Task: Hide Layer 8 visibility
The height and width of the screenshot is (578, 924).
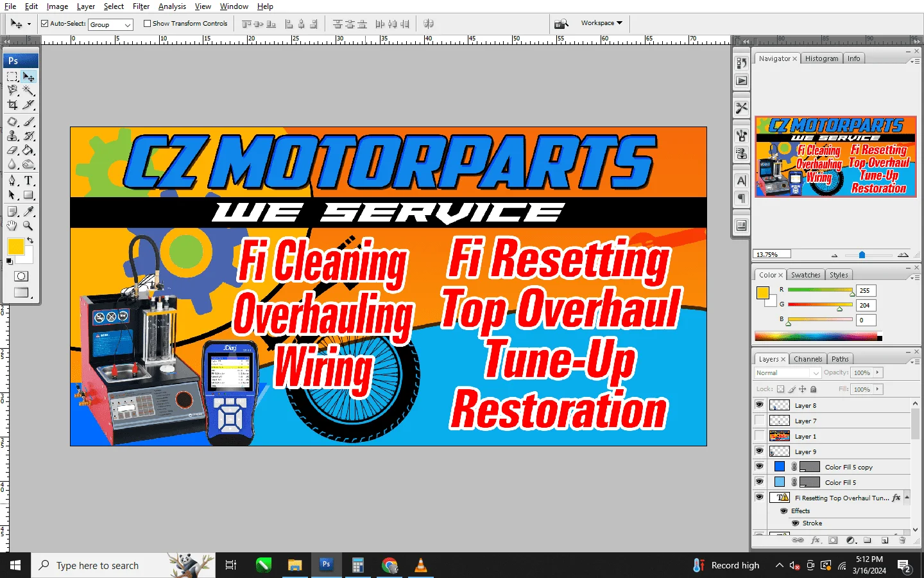Action: pos(760,405)
